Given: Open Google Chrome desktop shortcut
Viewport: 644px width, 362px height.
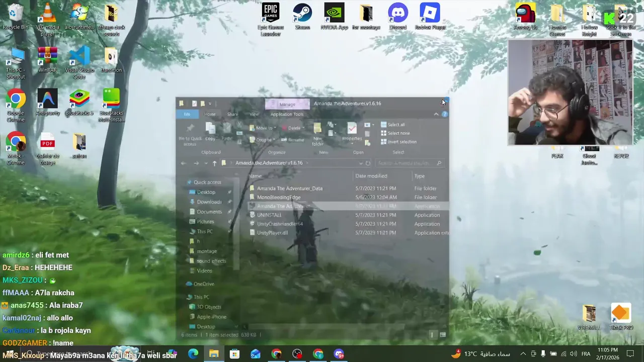Looking at the screenshot, I should click(x=16, y=106).
